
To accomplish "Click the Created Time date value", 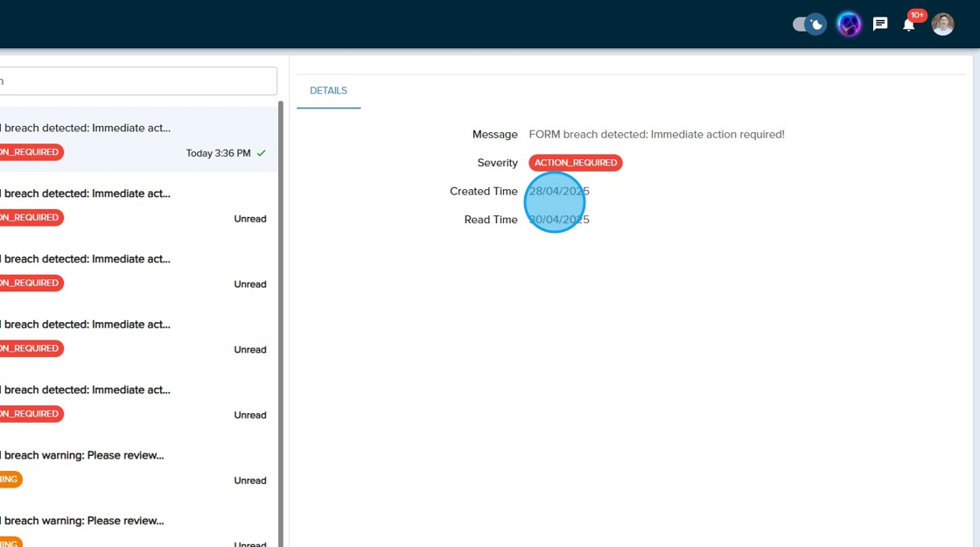I will tap(559, 192).
